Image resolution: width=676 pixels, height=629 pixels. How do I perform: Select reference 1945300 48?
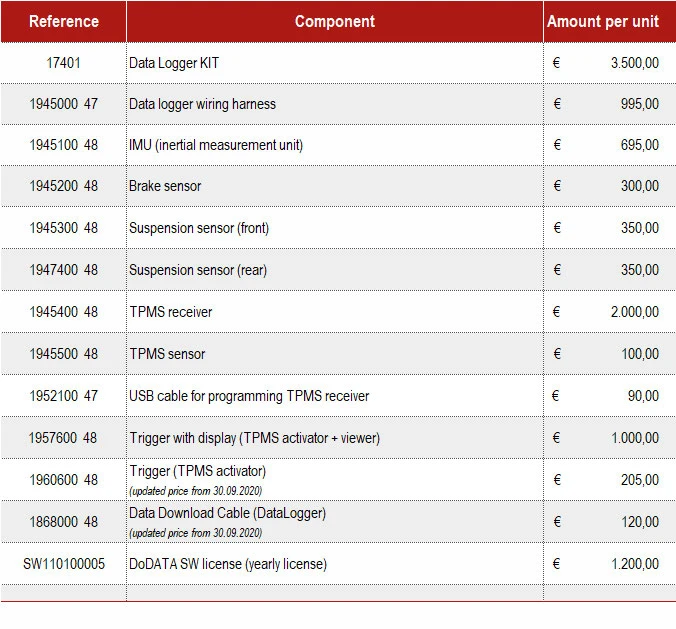pyautogui.click(x=63, y=228)
